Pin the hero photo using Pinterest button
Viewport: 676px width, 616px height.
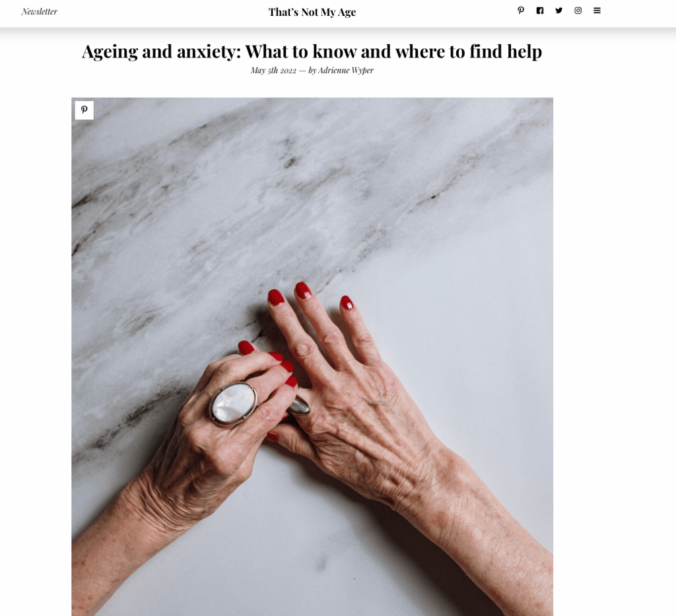(x=84, y=110)
